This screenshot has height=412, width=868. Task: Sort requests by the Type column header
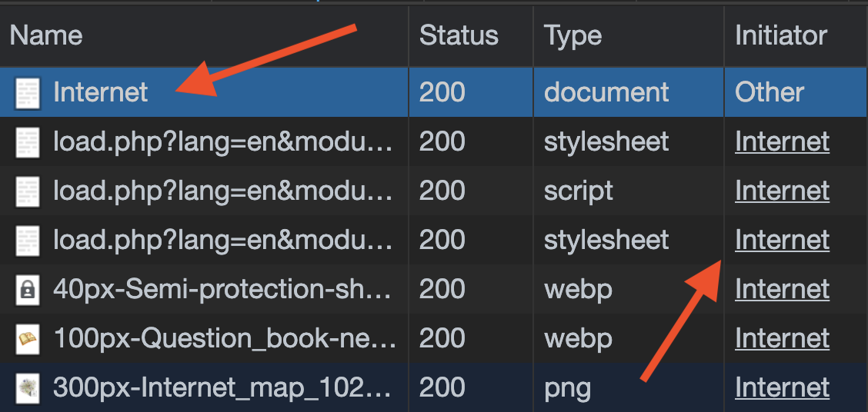pos(573,35)
